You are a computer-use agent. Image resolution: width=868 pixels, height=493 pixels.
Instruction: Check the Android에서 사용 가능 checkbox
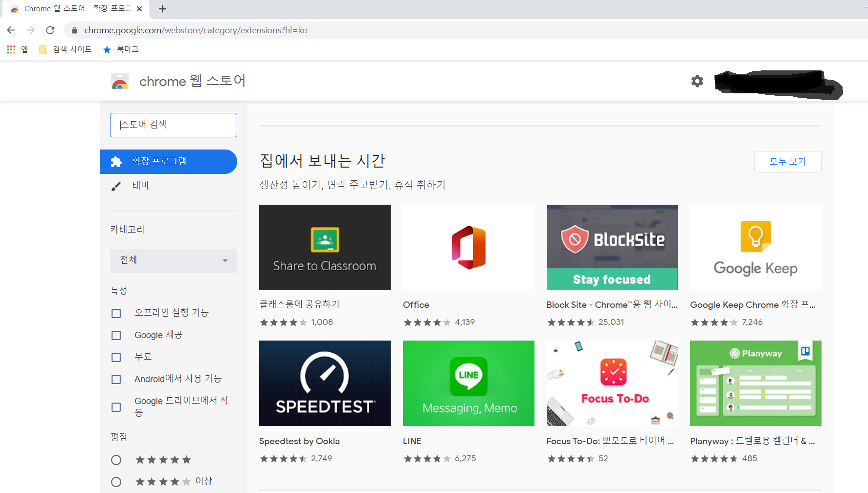pyautogui.click(x=116, y=379)
